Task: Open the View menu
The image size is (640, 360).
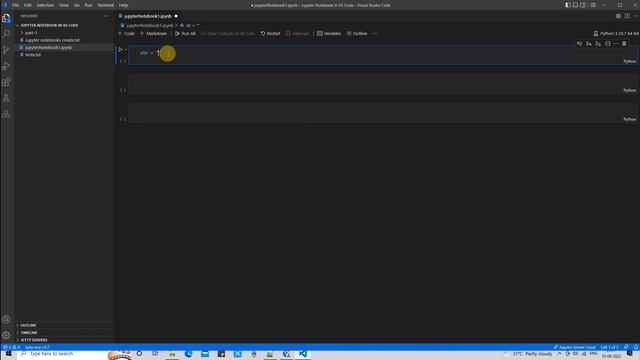Action: [64, 5]
